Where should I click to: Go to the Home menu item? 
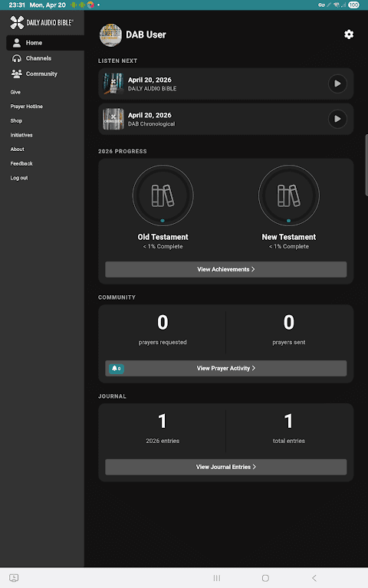point(45,43)
